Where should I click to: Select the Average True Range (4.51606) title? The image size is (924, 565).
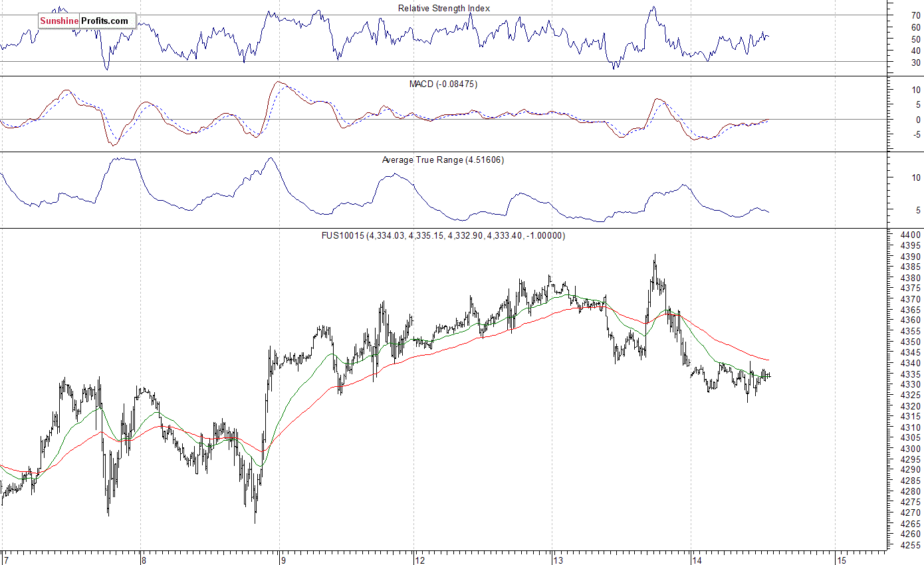[443, 160]
